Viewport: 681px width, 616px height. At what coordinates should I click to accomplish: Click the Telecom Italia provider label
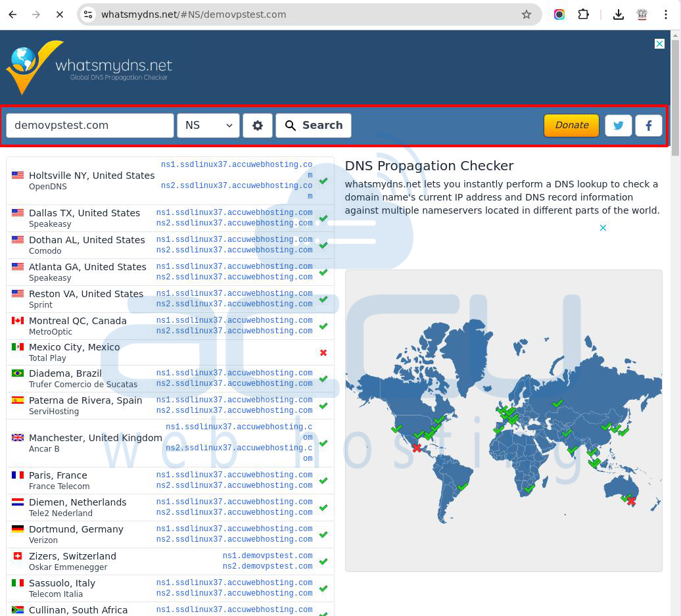click(56, 594)
